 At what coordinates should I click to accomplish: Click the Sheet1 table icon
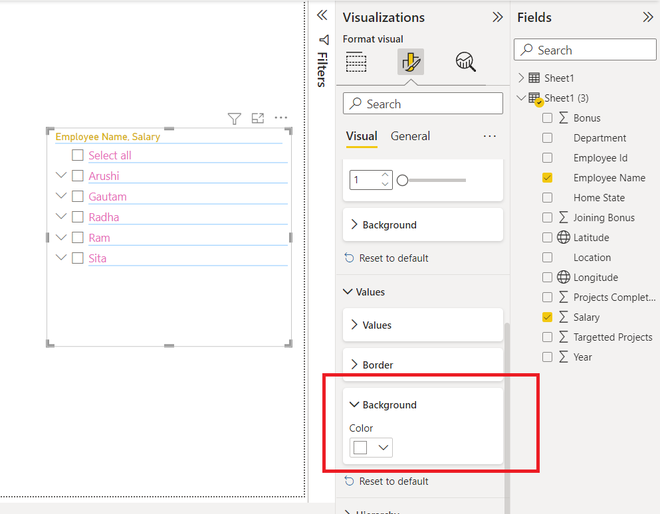point(534,78)
